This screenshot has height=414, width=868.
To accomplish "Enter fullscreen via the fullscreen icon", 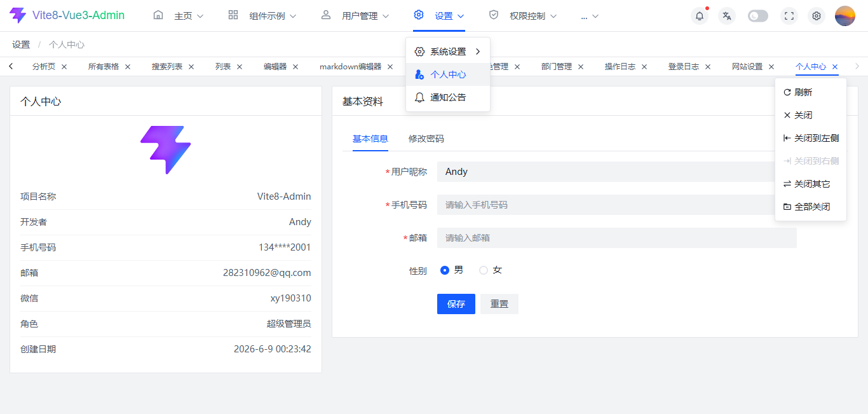I will [x=789, y=16].
